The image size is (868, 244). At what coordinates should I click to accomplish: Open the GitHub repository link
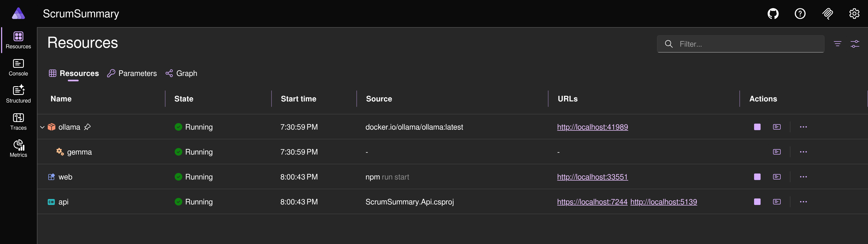[x=773, y=14]
